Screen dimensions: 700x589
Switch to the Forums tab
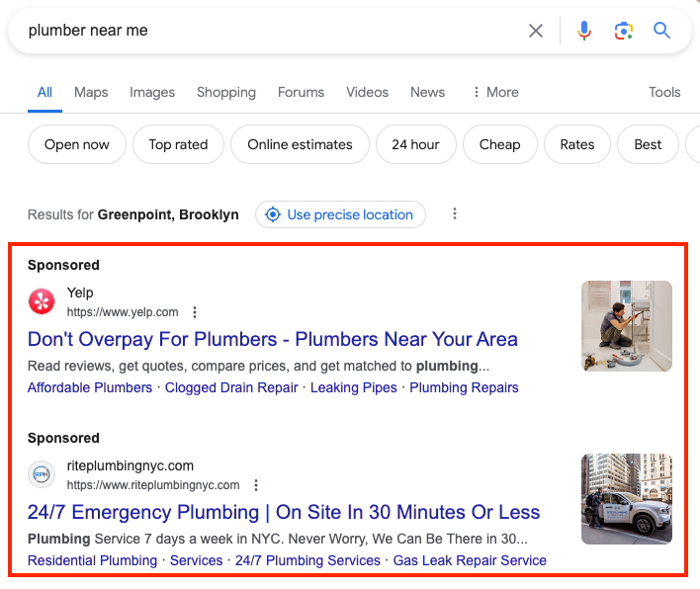point(301,92)
